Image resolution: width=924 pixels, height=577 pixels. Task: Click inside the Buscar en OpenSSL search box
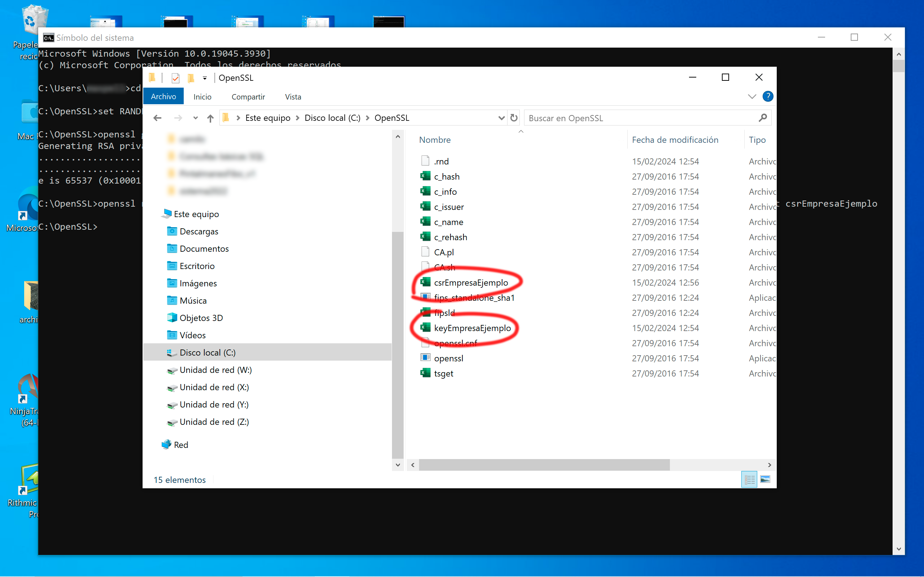click(630, 118)
